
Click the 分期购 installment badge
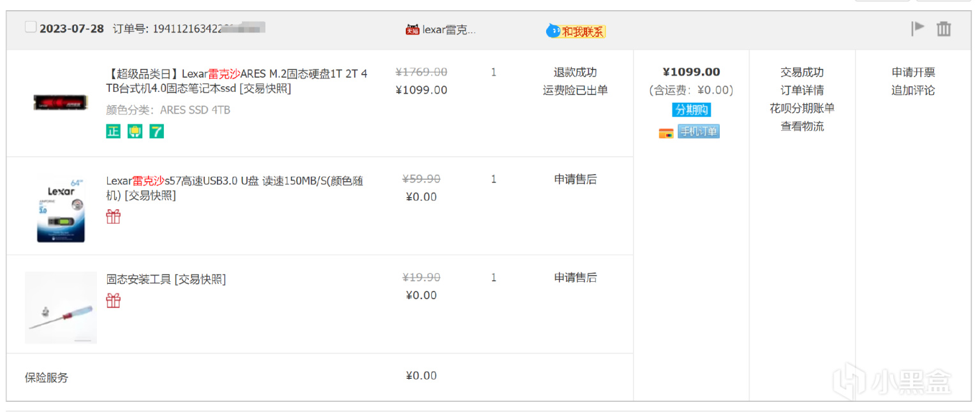click(x=692, y=110)
